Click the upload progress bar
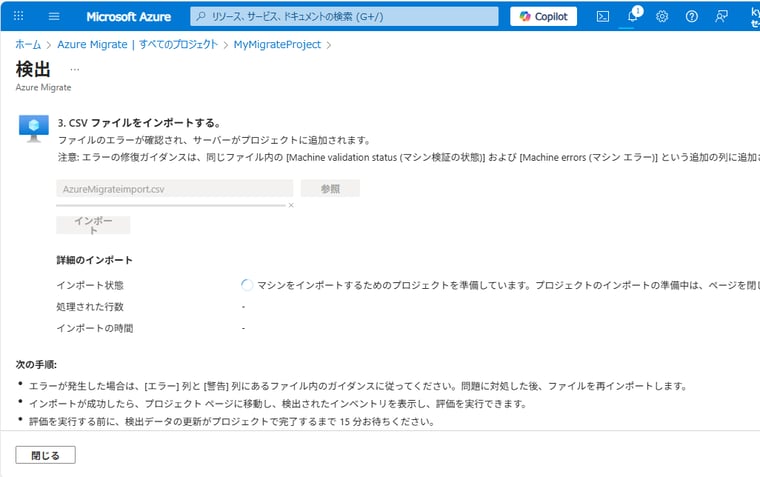This screenshot has width=760, height=477. (171, 206)
